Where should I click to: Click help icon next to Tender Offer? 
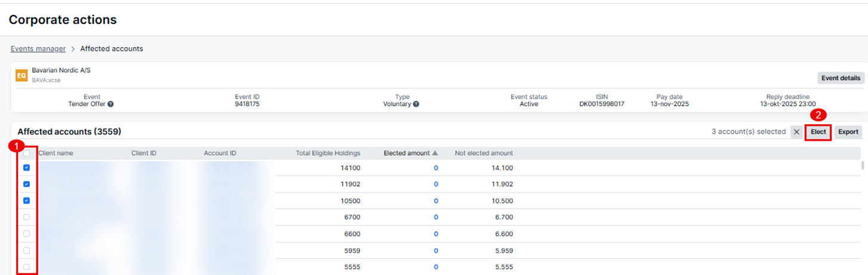click(110, 104)
